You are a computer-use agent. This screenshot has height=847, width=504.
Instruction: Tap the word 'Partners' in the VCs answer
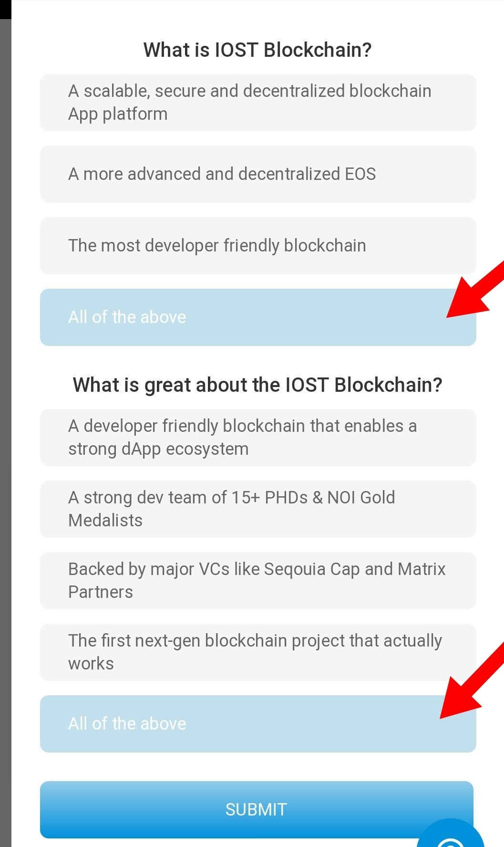(x=101, y=592)
